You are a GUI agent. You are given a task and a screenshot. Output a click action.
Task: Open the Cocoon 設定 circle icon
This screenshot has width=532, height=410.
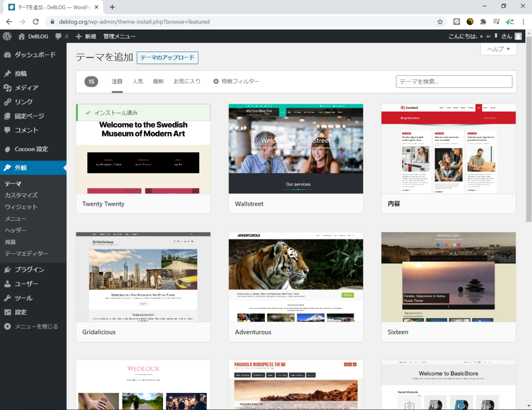pyautogui.click(x=7, y=149)
